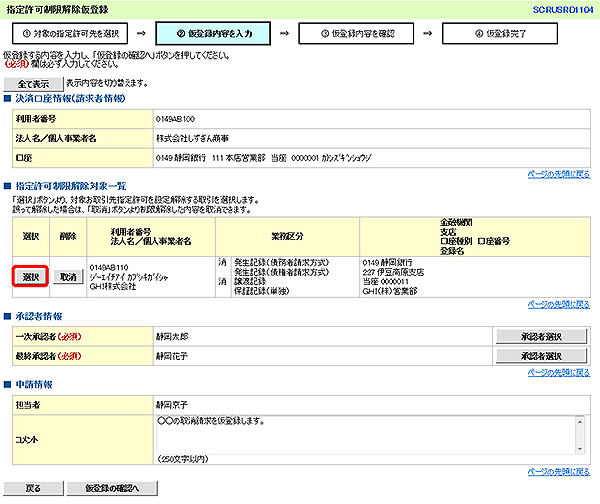
Task: Click step 4 仮登録完了
Action: (500, 34)
